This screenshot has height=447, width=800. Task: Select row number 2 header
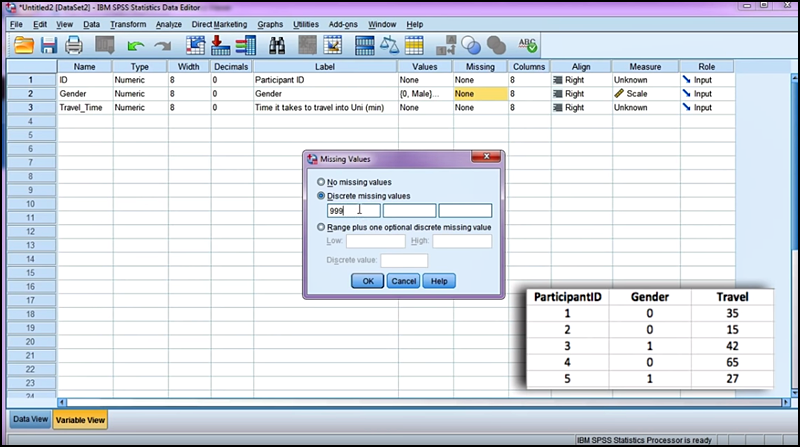tap(31, 93)
